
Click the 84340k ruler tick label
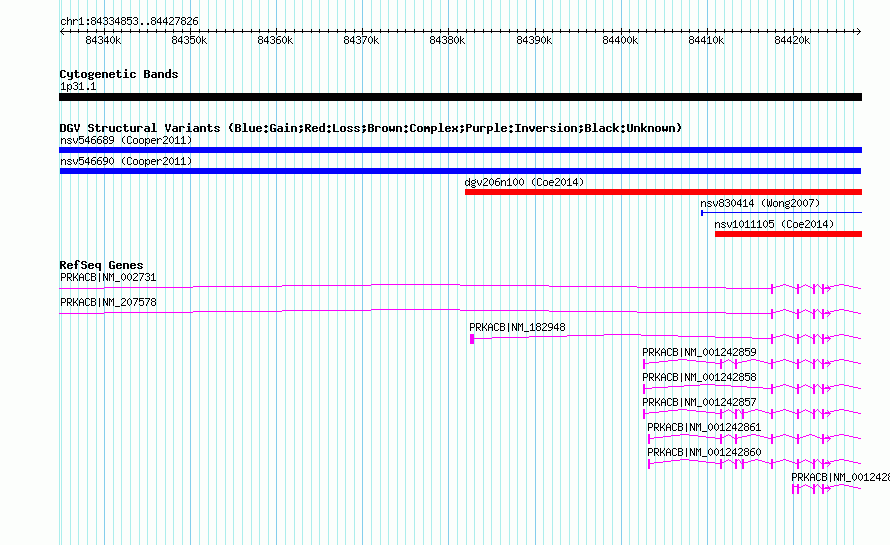[x=103, y=40]
